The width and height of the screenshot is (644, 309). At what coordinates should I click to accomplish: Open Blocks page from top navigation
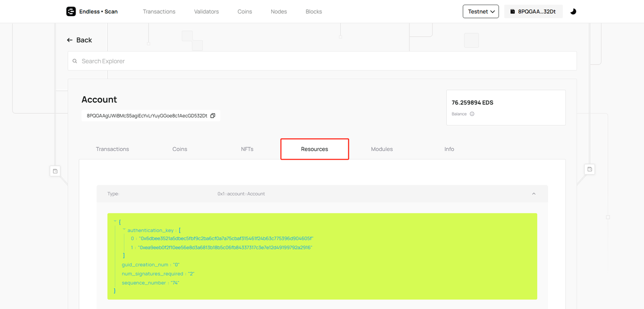click(313, 12)
